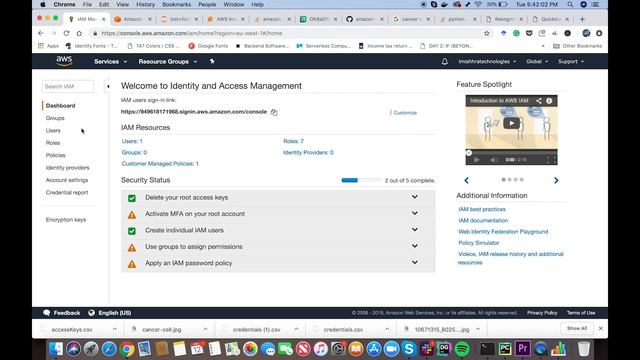The image size is (640, 360).
Task: Open Terminal from the dock
Action: click(x=487, y=349)
